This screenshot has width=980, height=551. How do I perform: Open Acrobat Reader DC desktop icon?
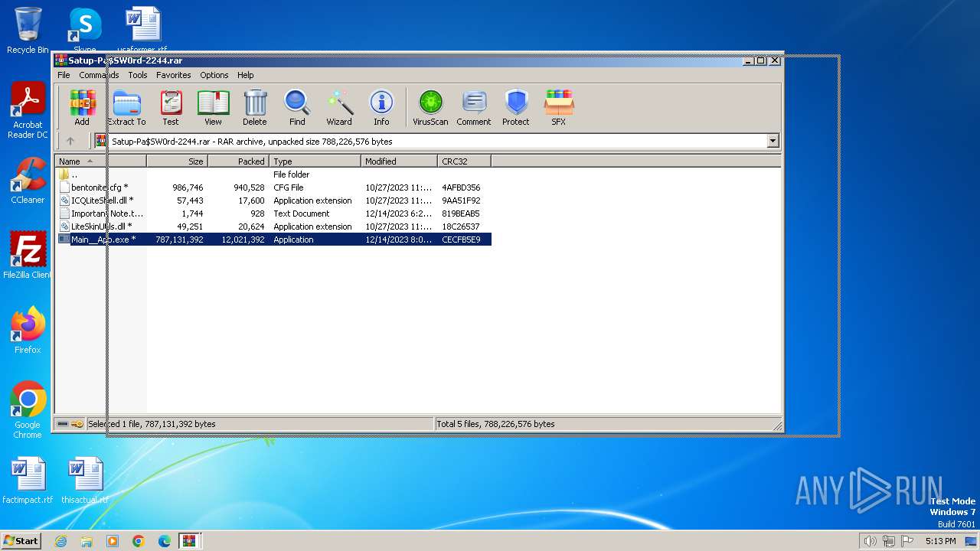click(x=28, y=110)
